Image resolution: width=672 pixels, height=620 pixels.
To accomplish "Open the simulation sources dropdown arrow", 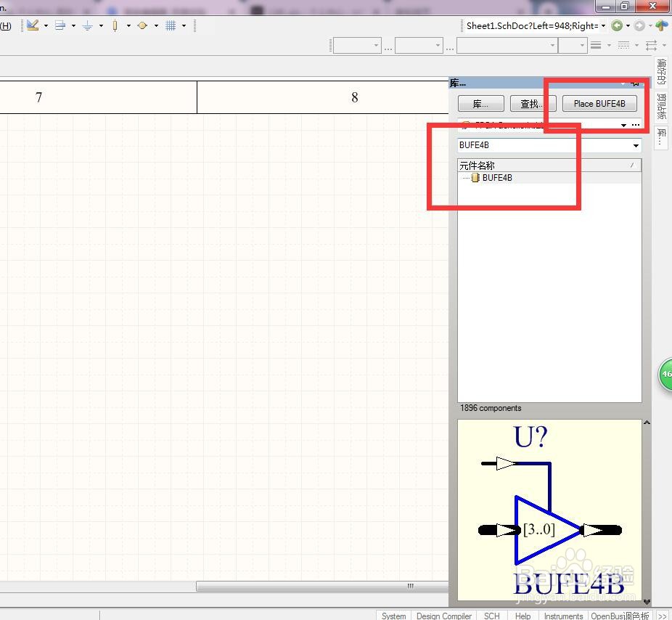I will [157, 26].
